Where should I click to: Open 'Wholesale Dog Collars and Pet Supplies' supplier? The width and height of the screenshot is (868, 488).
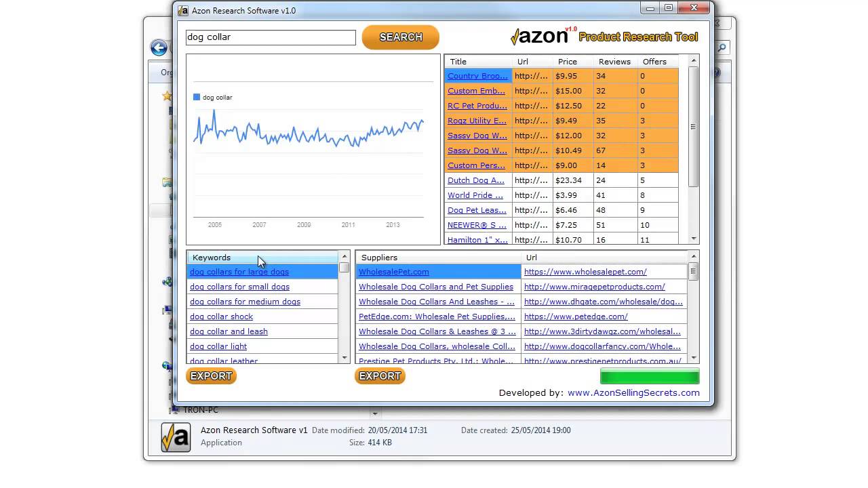tap(436, 287)
